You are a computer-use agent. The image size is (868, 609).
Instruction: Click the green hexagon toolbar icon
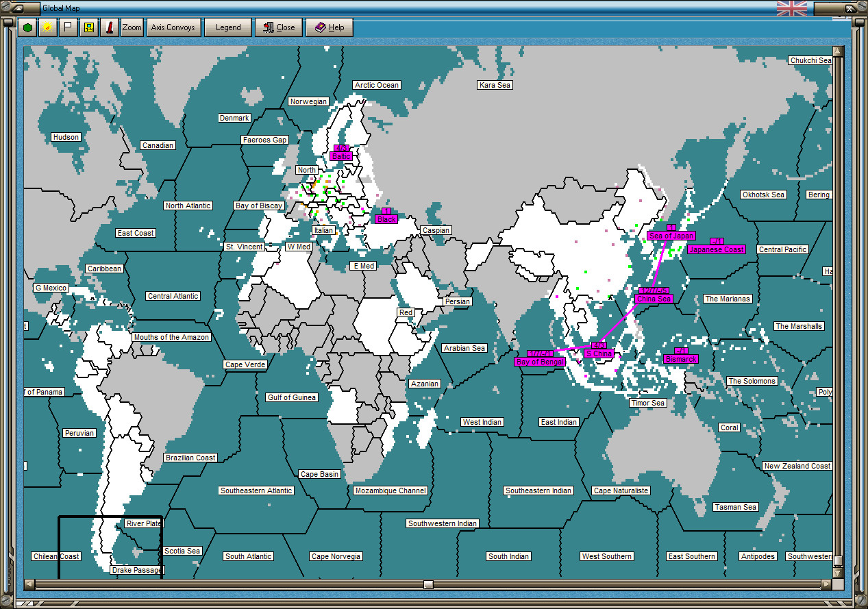point(28,27)
